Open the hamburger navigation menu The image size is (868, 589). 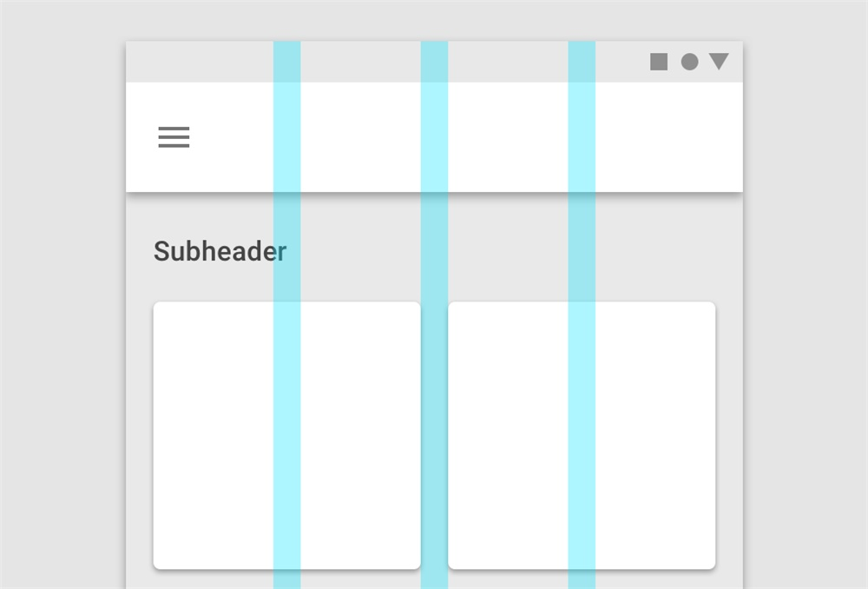(x=174, y=137)
